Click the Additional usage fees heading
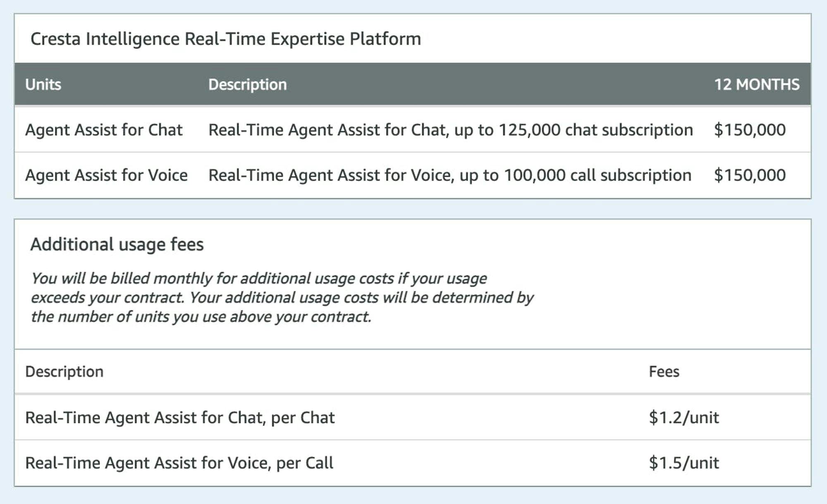Image resolution: width=827 pixels, height=504 pixels. point(117,244)
